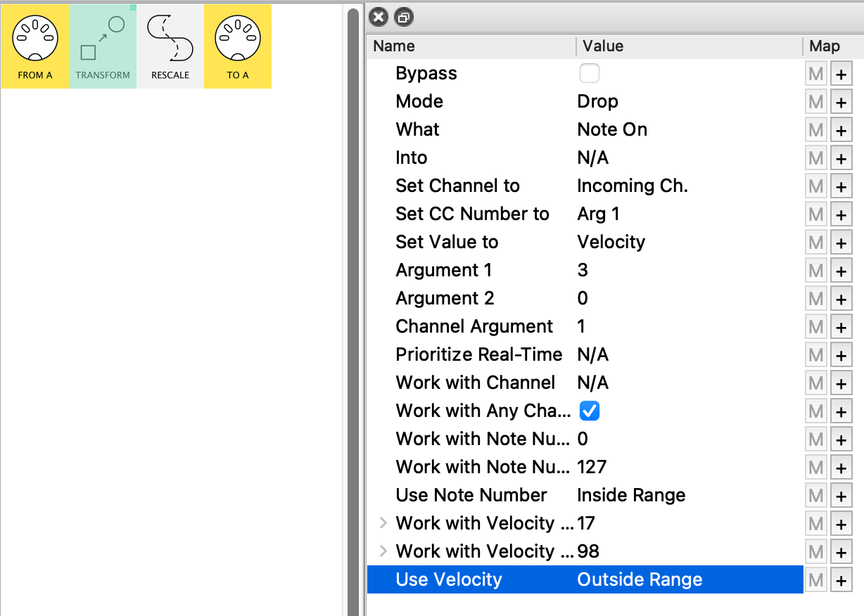Image resolution: width=864 pixels, height=616 pixels.
Task: Enable the Bypass checkbox
Action: click(x=589, y=74)
